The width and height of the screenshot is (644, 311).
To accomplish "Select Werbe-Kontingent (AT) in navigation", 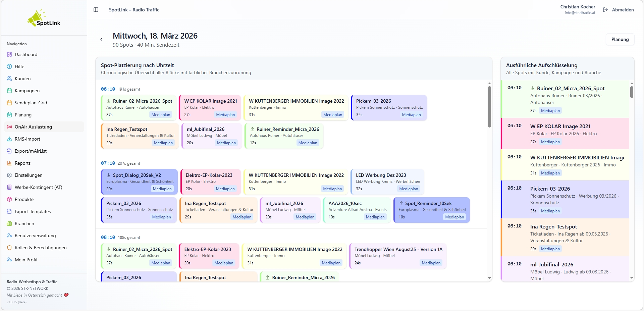I will 38,187.
